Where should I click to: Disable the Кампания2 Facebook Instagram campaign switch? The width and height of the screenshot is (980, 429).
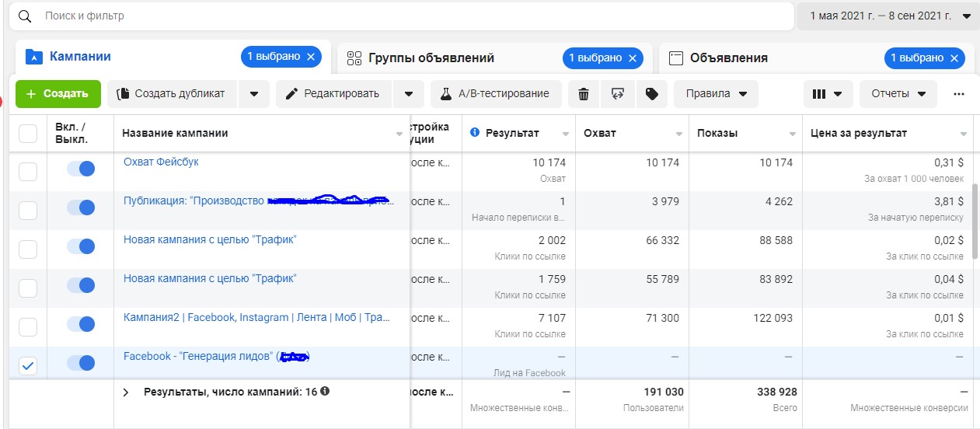click(81, 324)
